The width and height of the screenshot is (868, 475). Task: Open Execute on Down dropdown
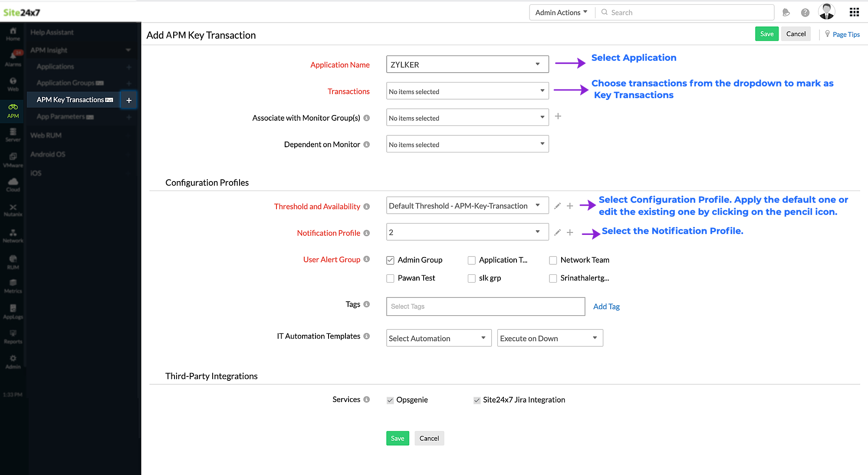click(549, 338)
